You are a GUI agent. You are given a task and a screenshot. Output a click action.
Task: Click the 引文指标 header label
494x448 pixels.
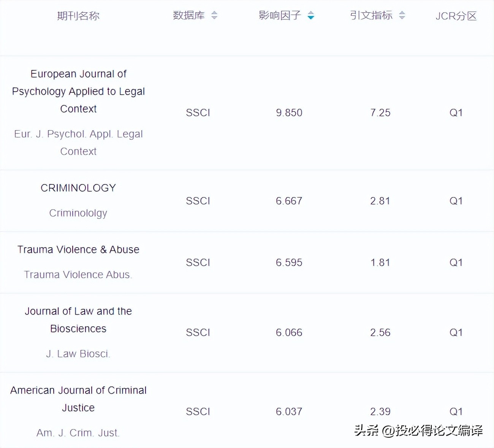click(x=371, y=15)
